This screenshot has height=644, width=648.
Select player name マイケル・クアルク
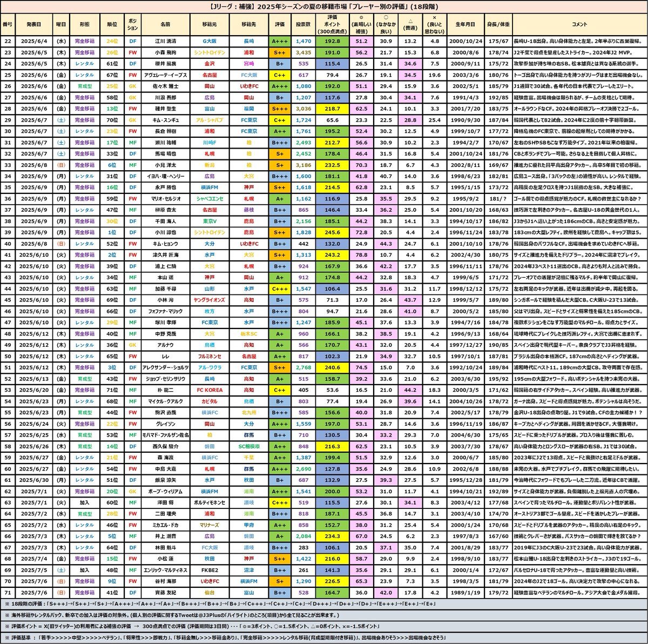click(x=165, y=401)
